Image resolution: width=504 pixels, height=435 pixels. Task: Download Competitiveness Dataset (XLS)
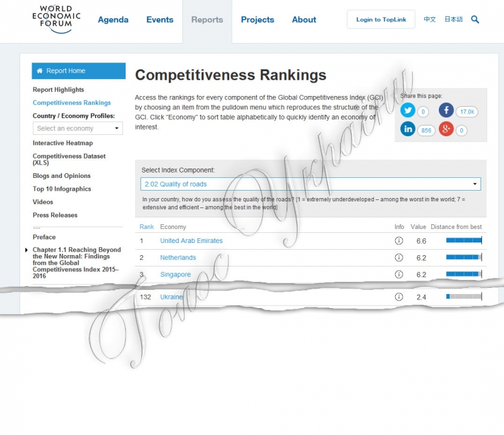(69, 159)
